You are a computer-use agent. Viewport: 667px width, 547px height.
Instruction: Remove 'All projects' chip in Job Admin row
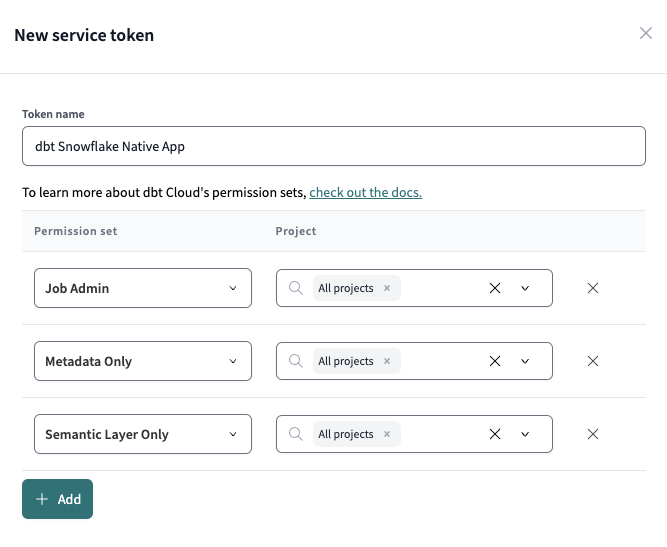(x=387, y=288)
